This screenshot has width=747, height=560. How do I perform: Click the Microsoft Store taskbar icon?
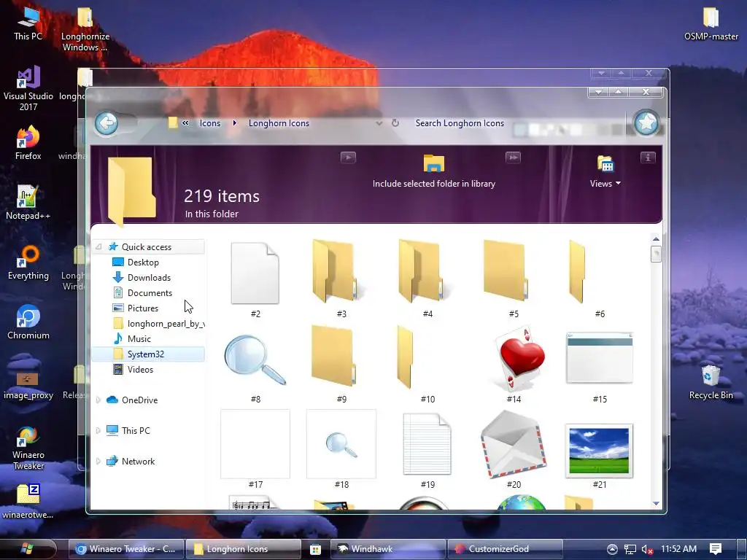[315, 549]
